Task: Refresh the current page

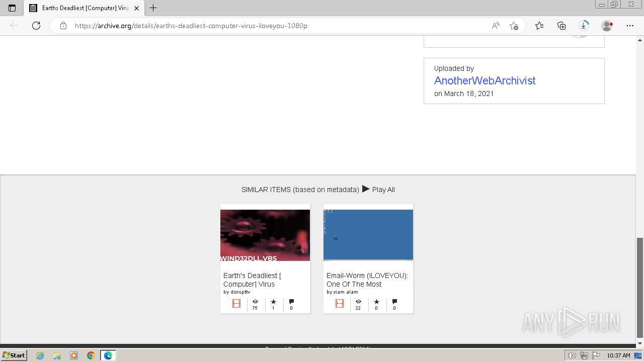Action: pyautogui.click(x=36, y=26)
